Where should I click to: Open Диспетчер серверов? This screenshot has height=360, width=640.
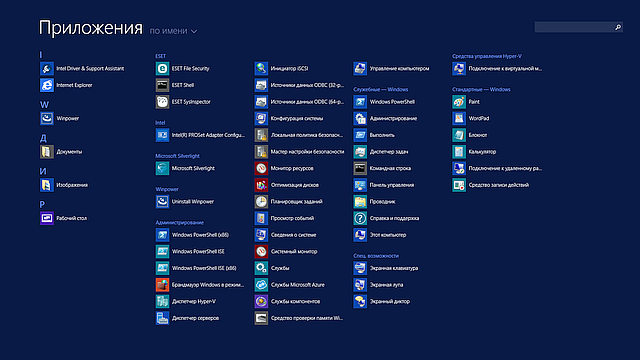coord(187,318)
